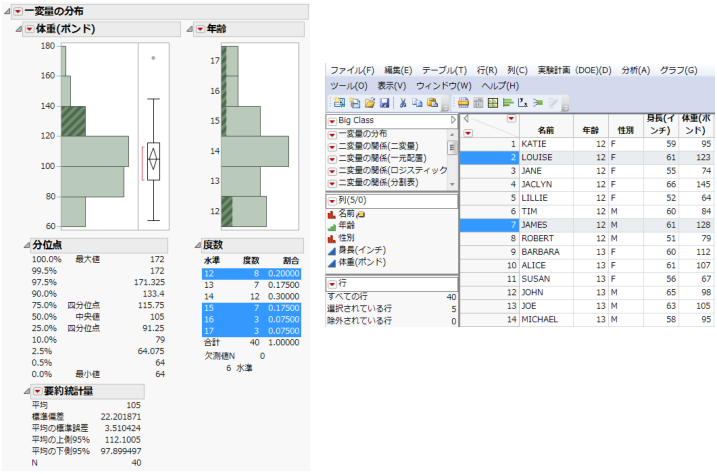Image resolution: width=717 pixels, height=474 pixels.
Task: Click the Open folder toolbar icon
Action: click(367, 103)
